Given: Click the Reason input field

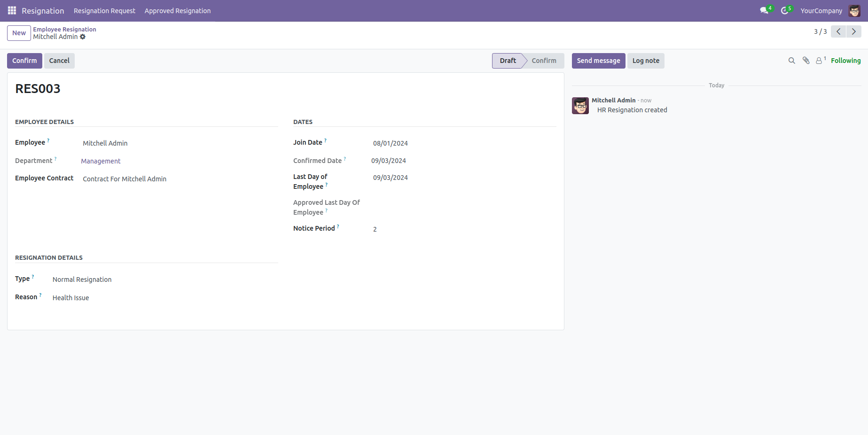Looking at the screenshot, I should tap(164, 298).
